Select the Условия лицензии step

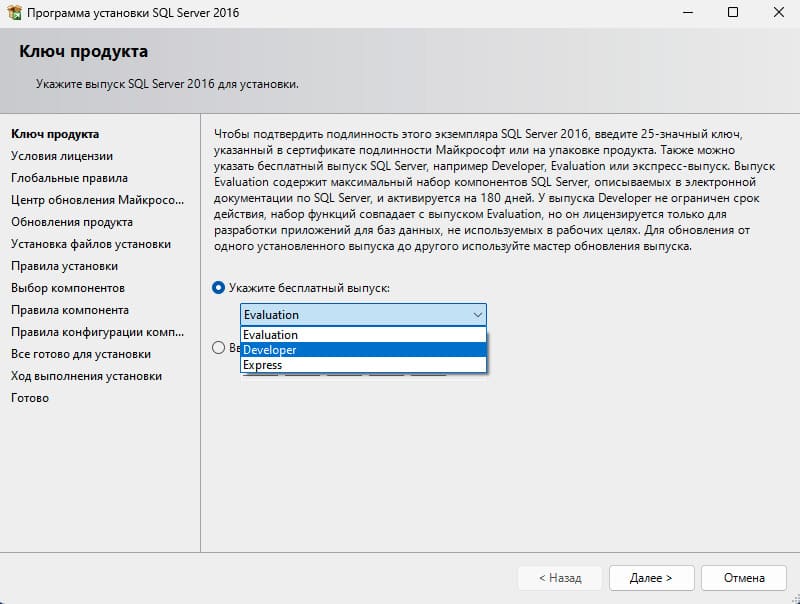coord(62,156)
